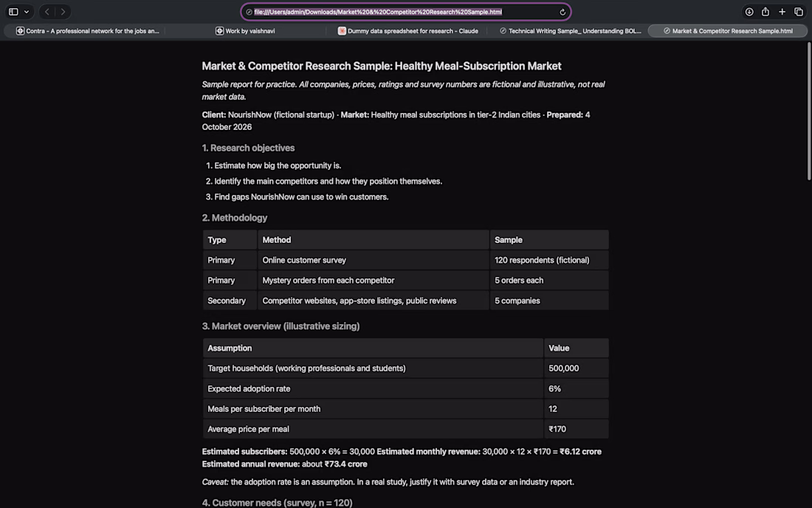Click the Contra tab favicon
The width and height of the screenshot is (812, 508).
point(20,31)
